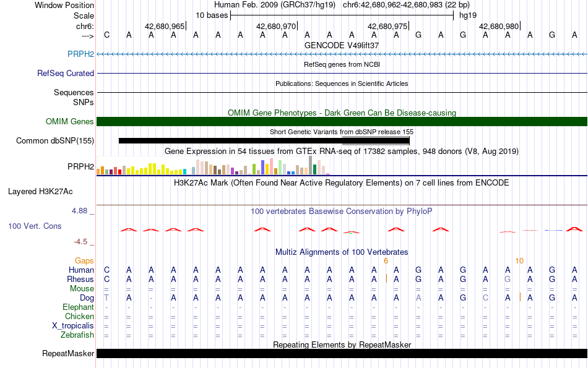Click the gray dbSNP variant bar
The height and width of the screenshot is (368, 588).
pos(376,140)
